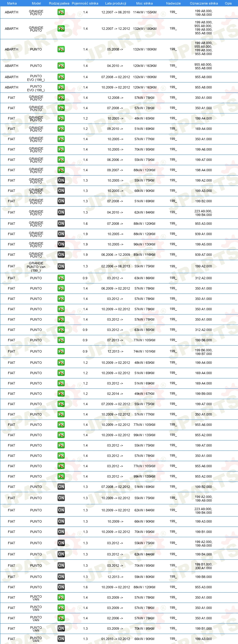Click petrol icon for Abarth Punto Evo 132kW row
238x644 pixels.
(61, 77)
